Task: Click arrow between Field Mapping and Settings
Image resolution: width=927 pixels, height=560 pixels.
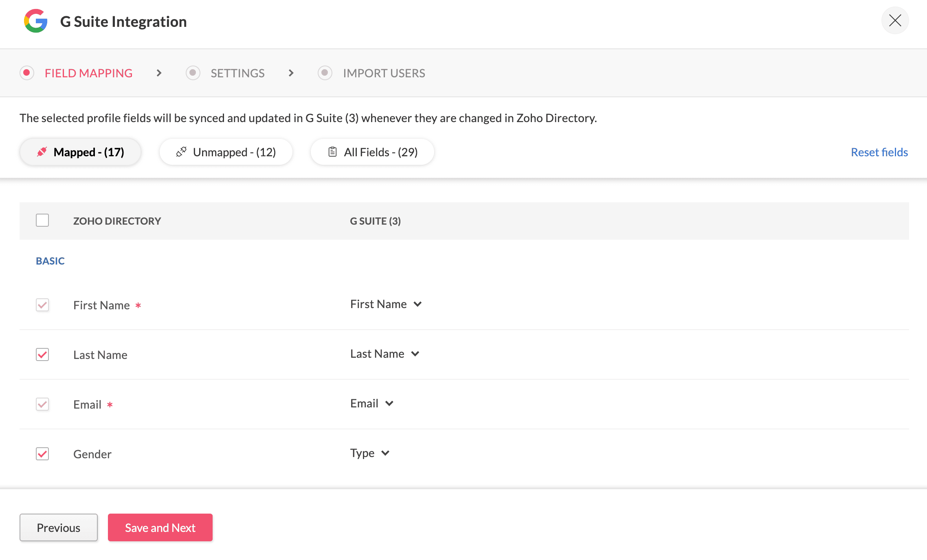Action: [x=159, y=73]
